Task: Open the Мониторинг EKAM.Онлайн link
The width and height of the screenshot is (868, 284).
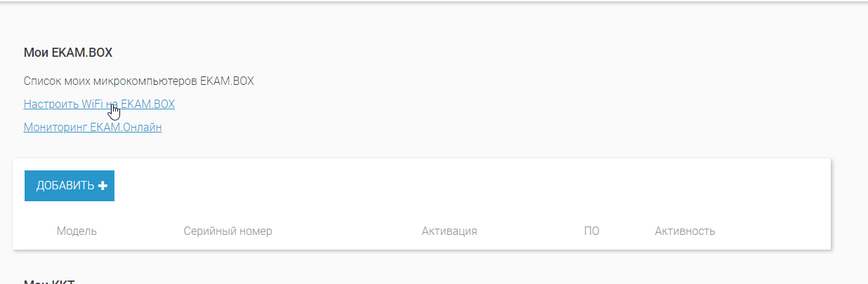Action: (93, 127)
